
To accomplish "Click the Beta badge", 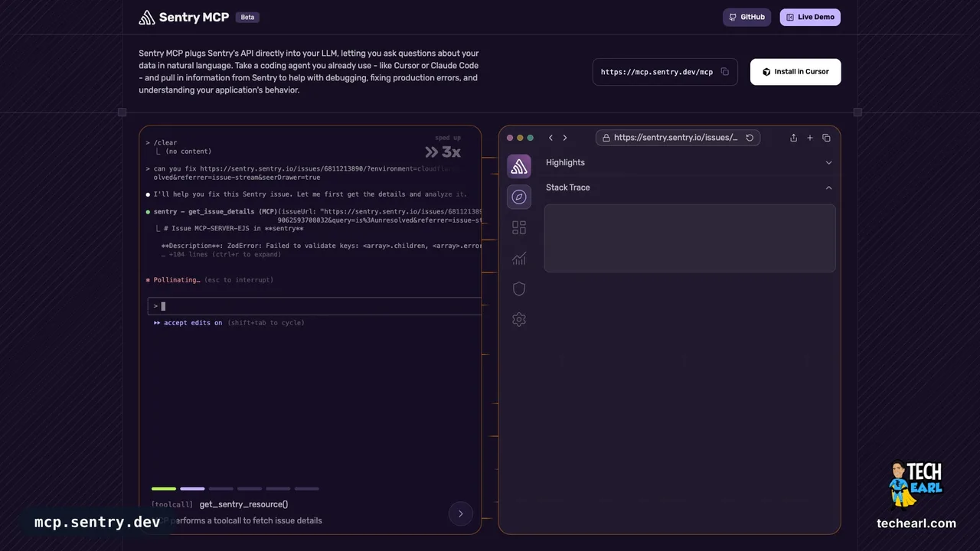I will 247,17.
